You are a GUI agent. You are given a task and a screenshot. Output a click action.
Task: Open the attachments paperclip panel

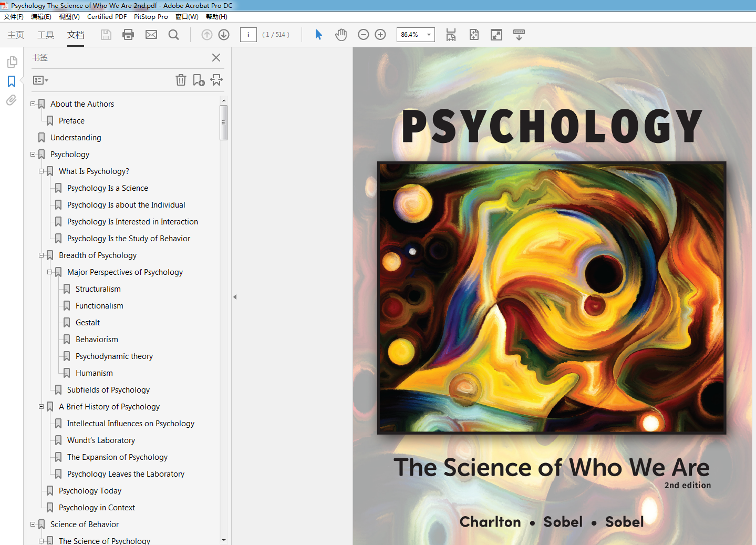(x=12, y=100)
